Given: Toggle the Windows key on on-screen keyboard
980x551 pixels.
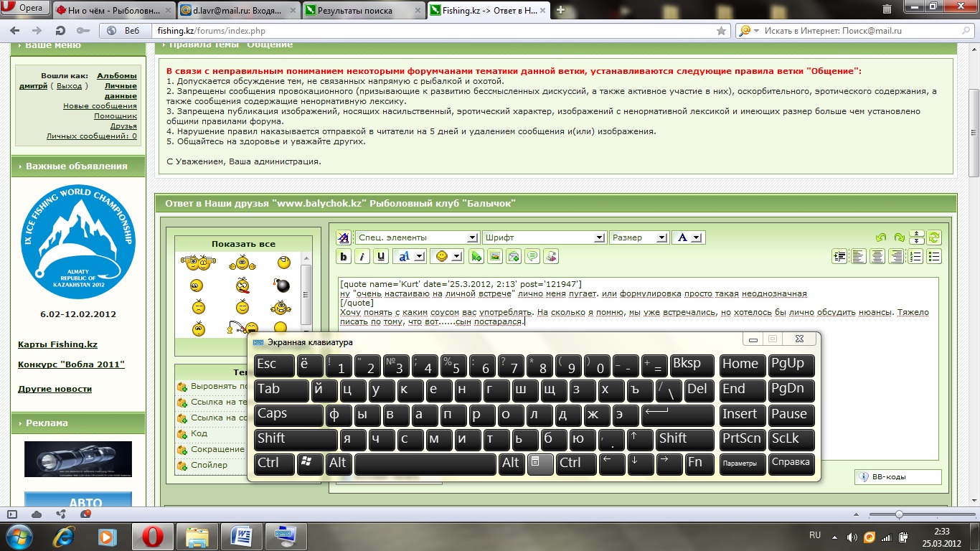Looking at the screenshot, I should pyautogui.click(x=310, y=464).
